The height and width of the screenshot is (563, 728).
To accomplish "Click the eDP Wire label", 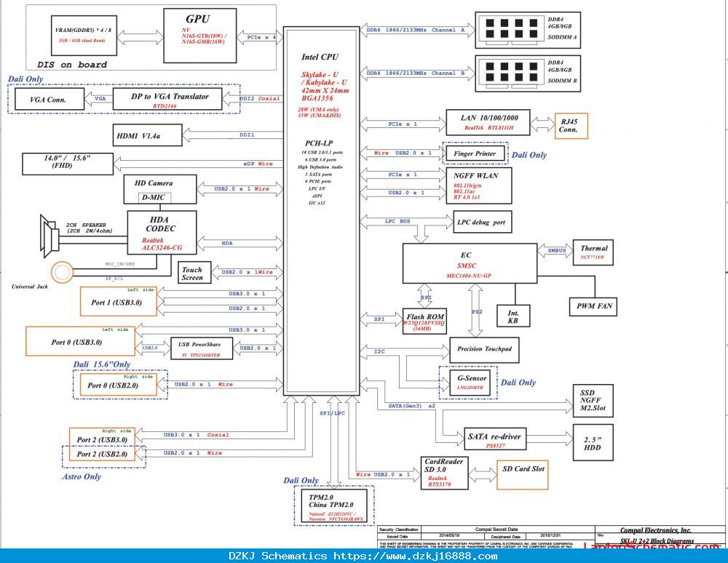I will pyautogui.click(x=258, y=164).
